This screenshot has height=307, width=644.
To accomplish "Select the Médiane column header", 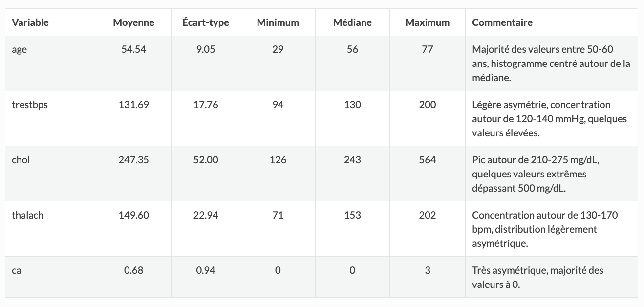I will click(x=352, y=22).
